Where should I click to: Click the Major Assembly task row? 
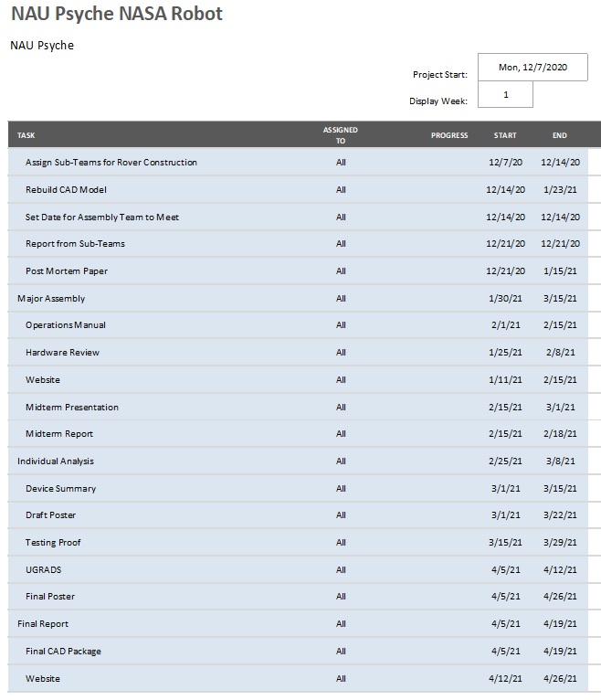click(x=51, y=299)
